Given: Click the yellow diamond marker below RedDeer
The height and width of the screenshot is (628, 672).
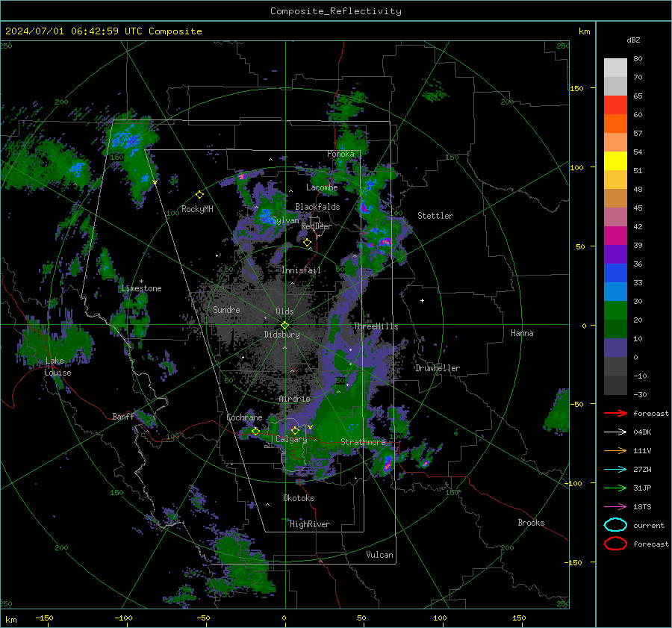Looking at the screenshot, I should coord(307,243).
